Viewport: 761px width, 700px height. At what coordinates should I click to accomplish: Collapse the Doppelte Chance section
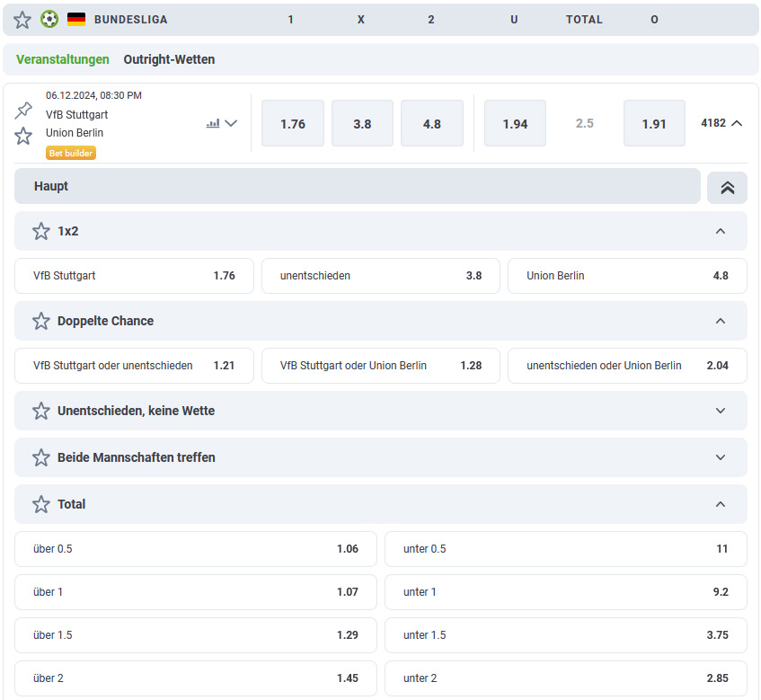point(721,321)
